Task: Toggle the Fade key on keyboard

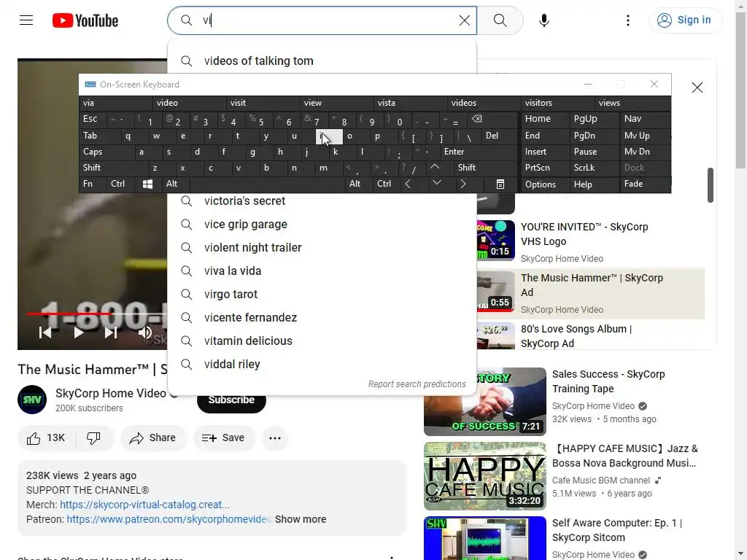Action: [645, 184]
